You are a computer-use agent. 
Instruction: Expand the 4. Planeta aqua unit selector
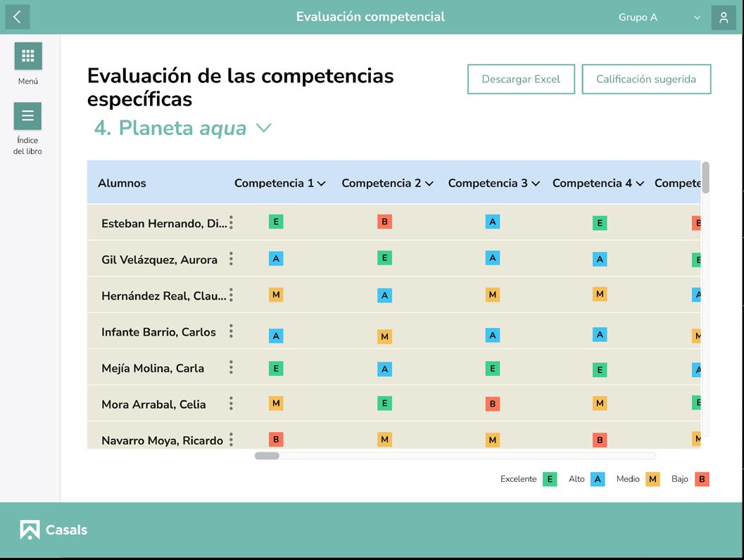[183, 128]
